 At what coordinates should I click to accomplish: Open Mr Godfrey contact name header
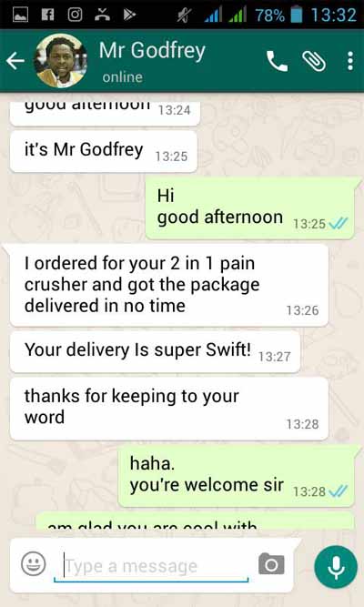152,51
